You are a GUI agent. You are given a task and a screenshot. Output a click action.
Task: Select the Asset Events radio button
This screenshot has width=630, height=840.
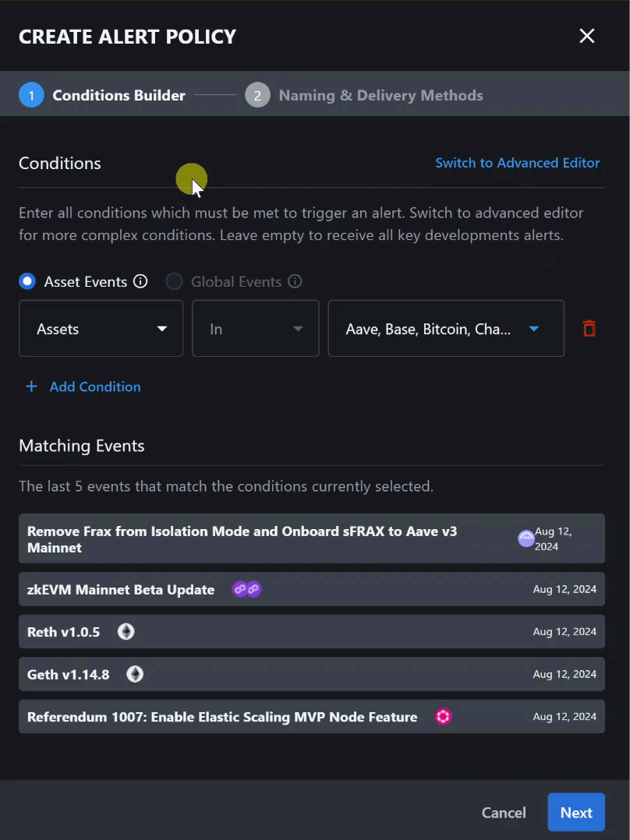click(27, 281)
